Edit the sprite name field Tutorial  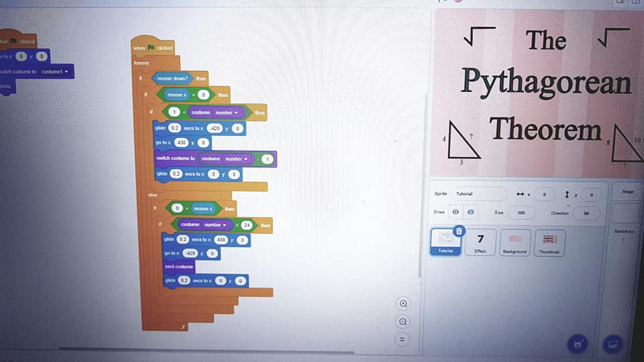tap(479, 194)
